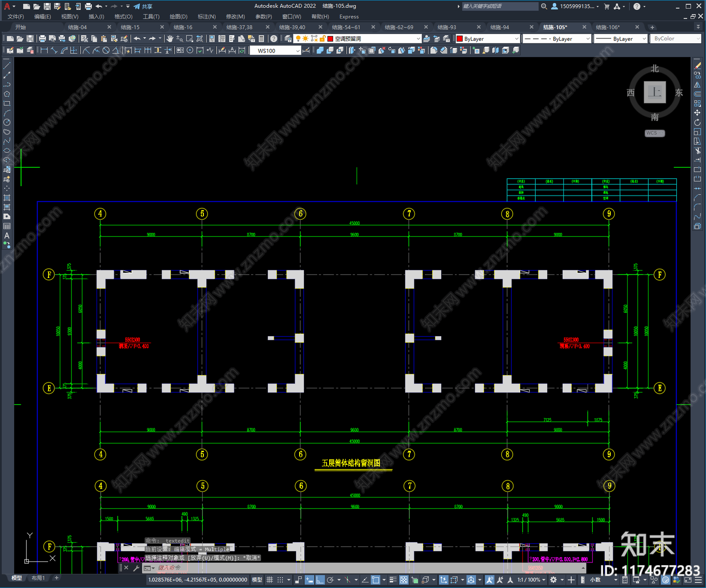Toggle polar tracking in status bar

point(330,580)
